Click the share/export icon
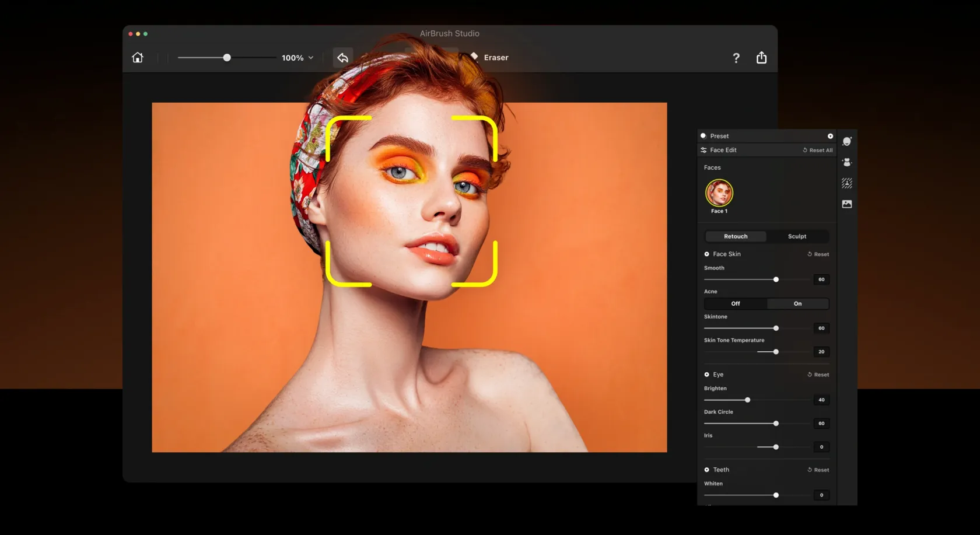 tap(761, 58)
